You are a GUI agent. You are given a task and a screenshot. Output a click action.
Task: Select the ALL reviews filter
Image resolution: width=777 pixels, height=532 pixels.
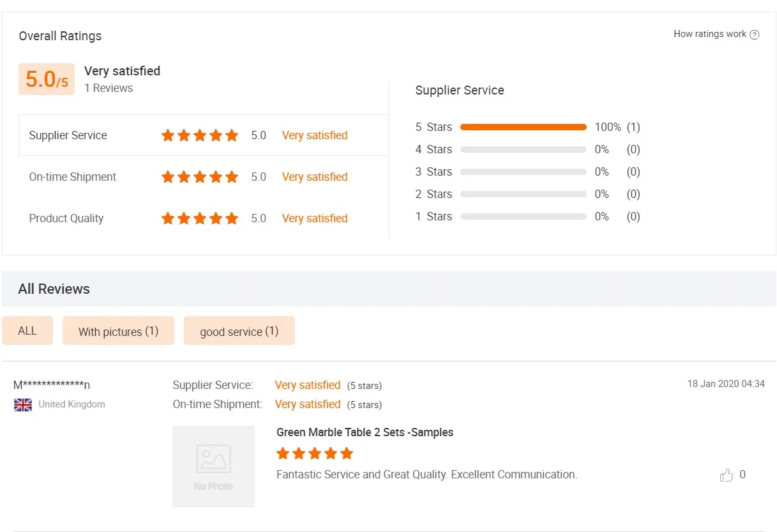point(27,331)
